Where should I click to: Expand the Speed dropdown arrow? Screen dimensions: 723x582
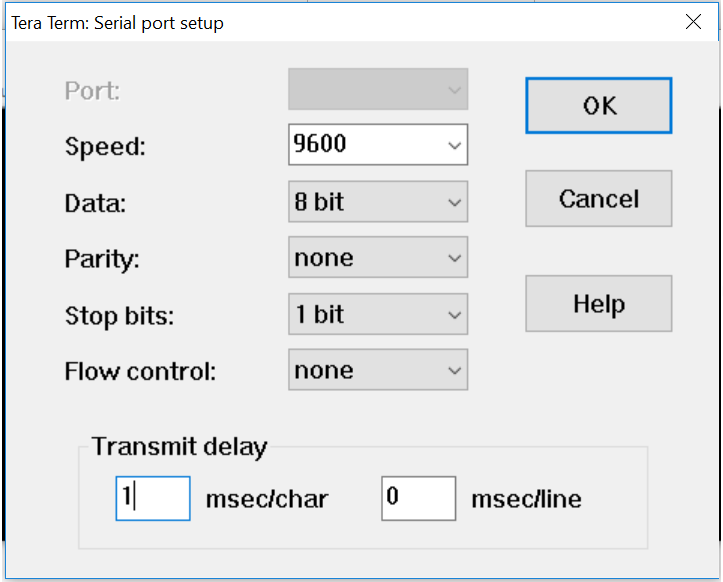pyautogui.click(x=455, y=146)
